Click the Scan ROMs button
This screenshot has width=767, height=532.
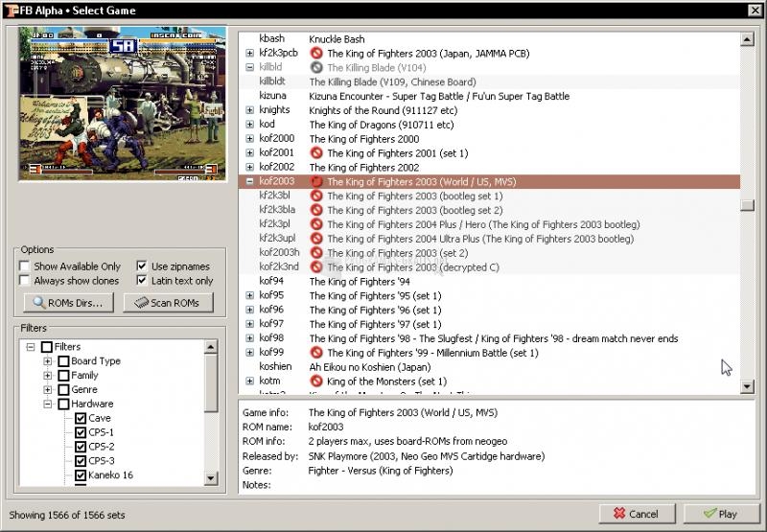point(169,303)
